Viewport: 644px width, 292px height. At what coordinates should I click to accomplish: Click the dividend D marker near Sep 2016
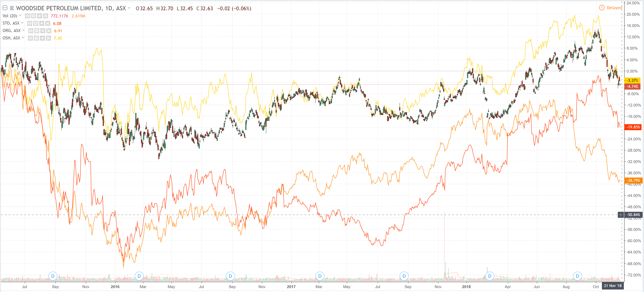[x=230, y=276]
